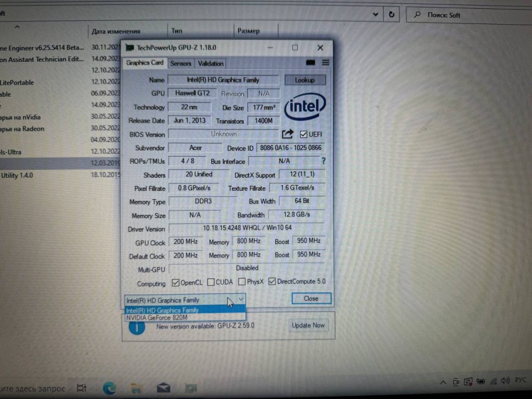The width and height of the screenshot is (532, 399).
Task: Select NVIDIA GeForce 820M from the list
Action: tap(185, 317)
